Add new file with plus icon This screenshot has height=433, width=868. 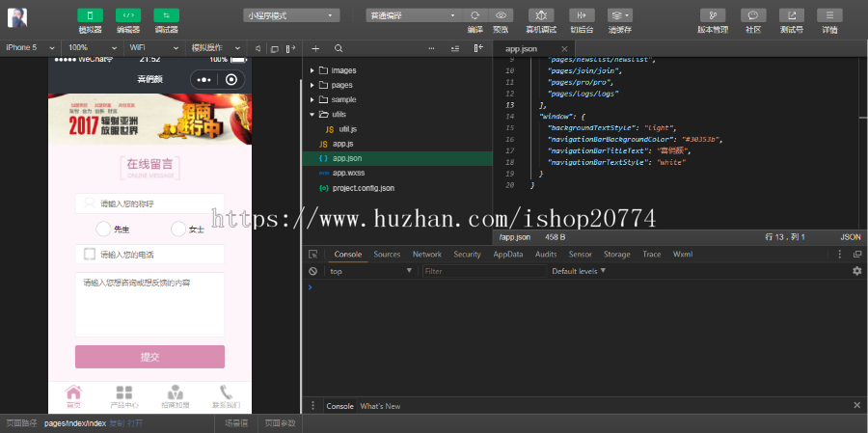(x=315, y=49)
